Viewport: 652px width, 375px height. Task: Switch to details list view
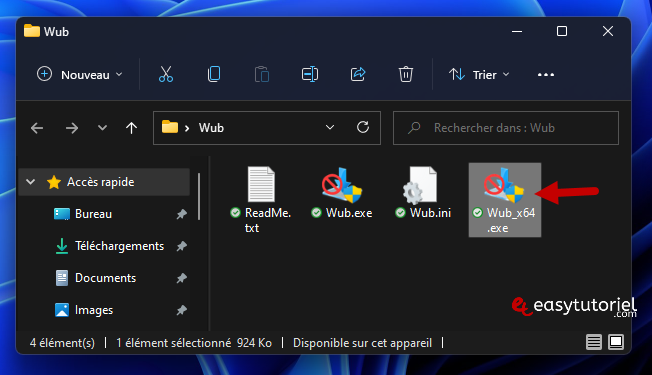coord(593,343)
